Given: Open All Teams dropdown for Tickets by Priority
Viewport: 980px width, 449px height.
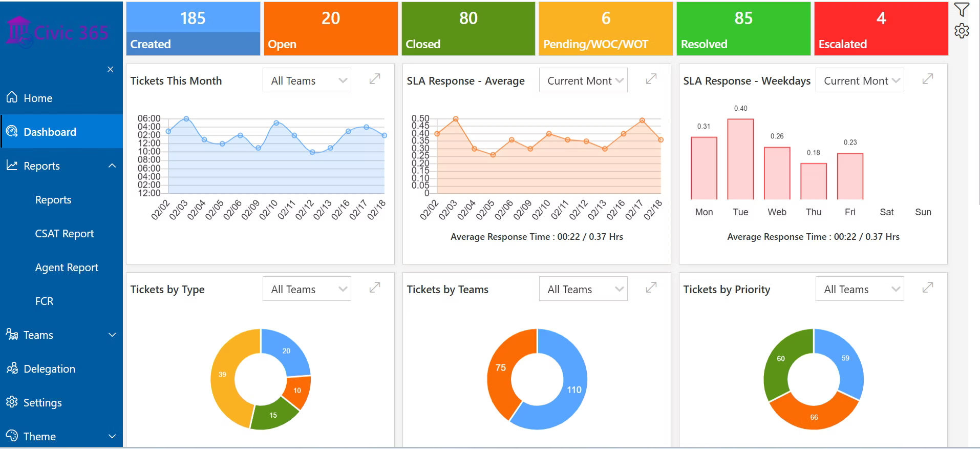Looking at the screenshot, I should pyautogui.click(x=860, y=289).
